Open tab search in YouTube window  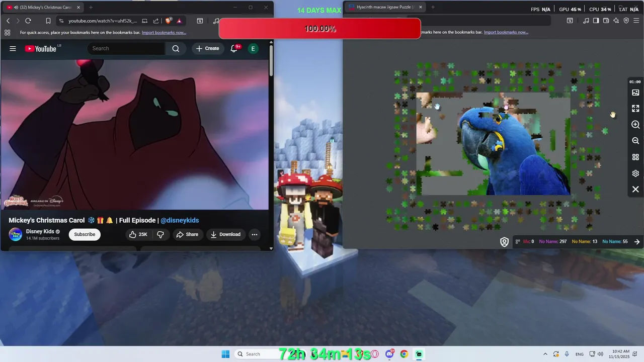tap(200, 21)
